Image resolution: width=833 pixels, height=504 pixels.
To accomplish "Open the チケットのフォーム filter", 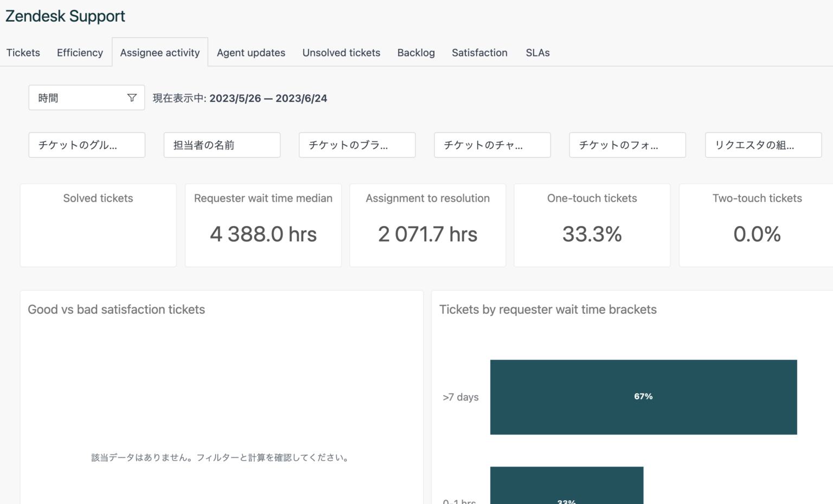I will pyautogui.click(x=627, y=145).
